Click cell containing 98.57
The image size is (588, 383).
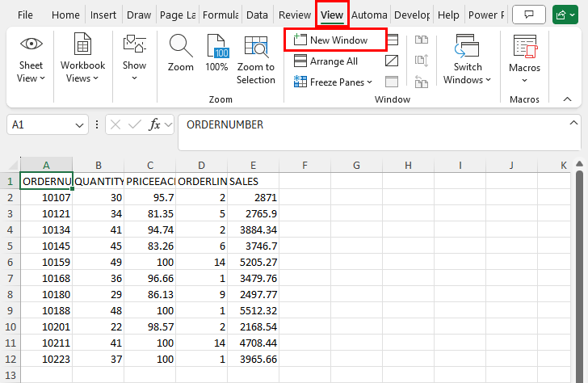(x=150, y=326)
